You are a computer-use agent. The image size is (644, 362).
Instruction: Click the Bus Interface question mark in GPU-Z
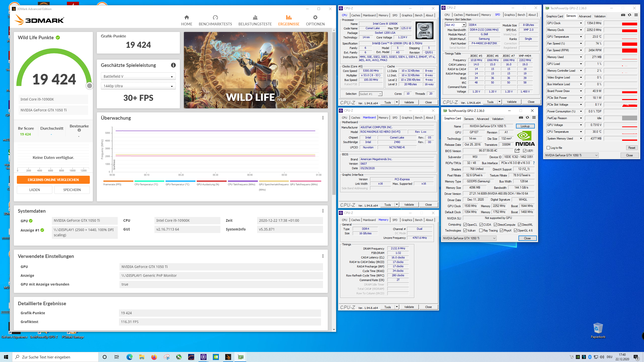click(x=534, y=163)
